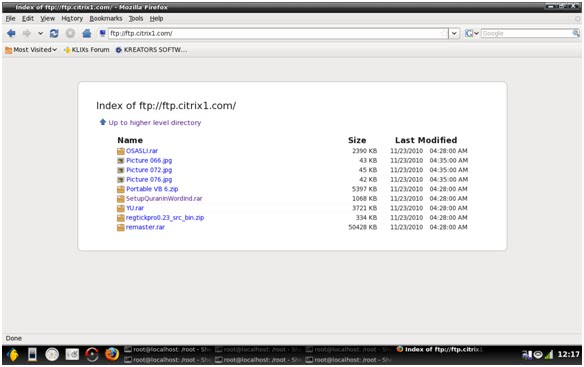Screen dimensions: 584x367
Task: Click the Done status bar text
Action: [14, 338]
